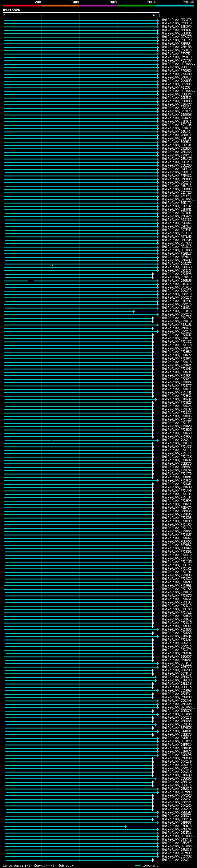Select hit UniRef100_Q56WE0
This screenshot has height=868, width=197.
tap(176, 50)
